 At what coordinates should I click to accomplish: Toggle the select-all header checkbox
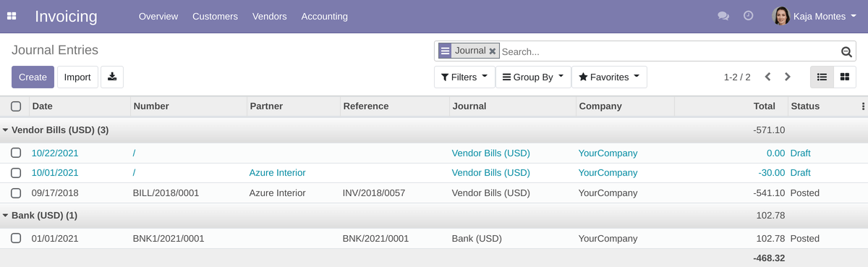[16, 106]
